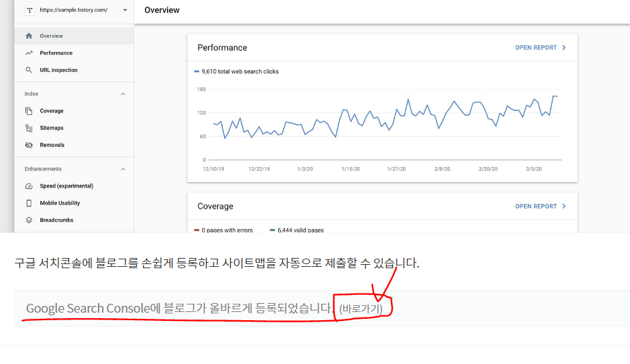Viewport: 630px width, 364px height.
Task: Click the sample.tistory.com property URL
Action: (x=73, y=10)
